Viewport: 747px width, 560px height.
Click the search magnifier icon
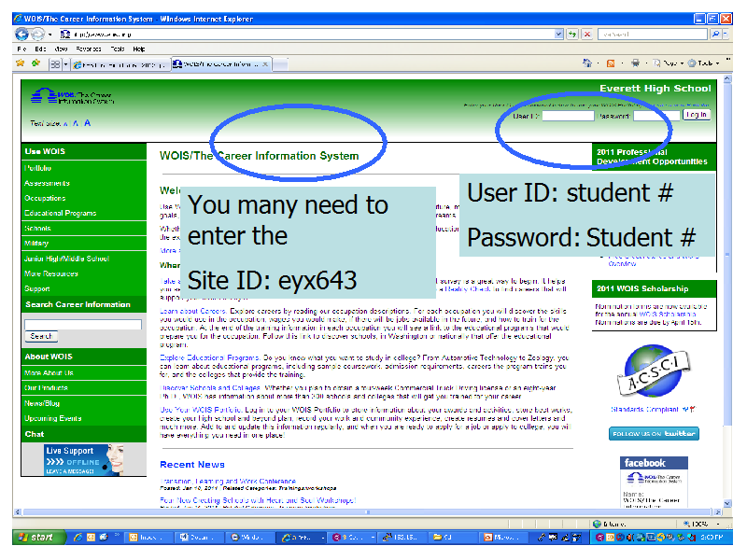pos(715,35)
